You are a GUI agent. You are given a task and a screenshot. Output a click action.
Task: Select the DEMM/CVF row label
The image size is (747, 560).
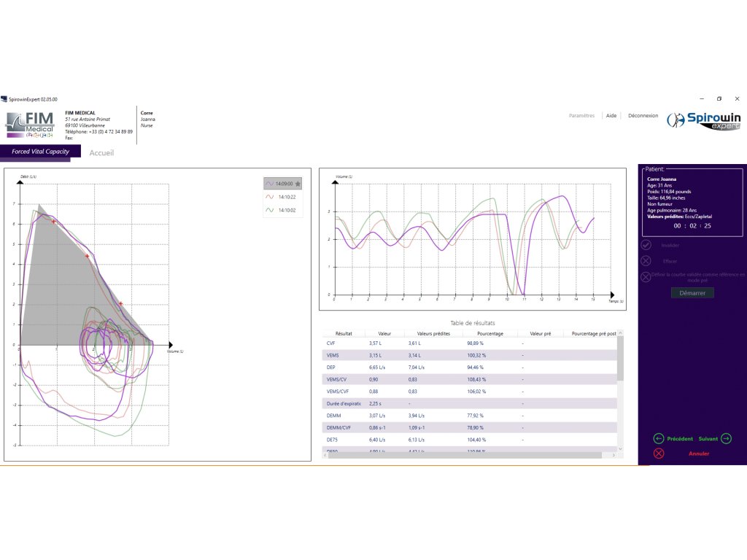click(338, 427)
